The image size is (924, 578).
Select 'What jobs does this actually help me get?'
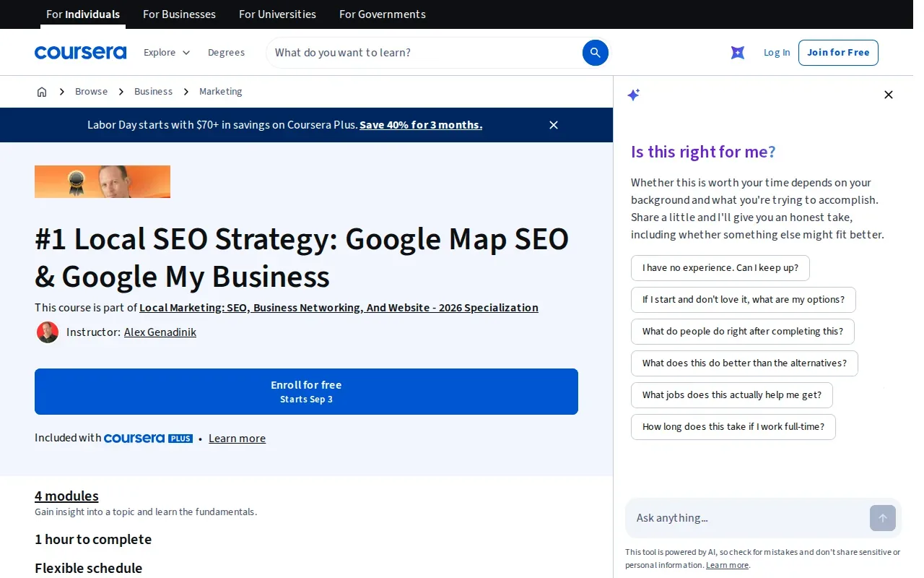pos(732,395)
